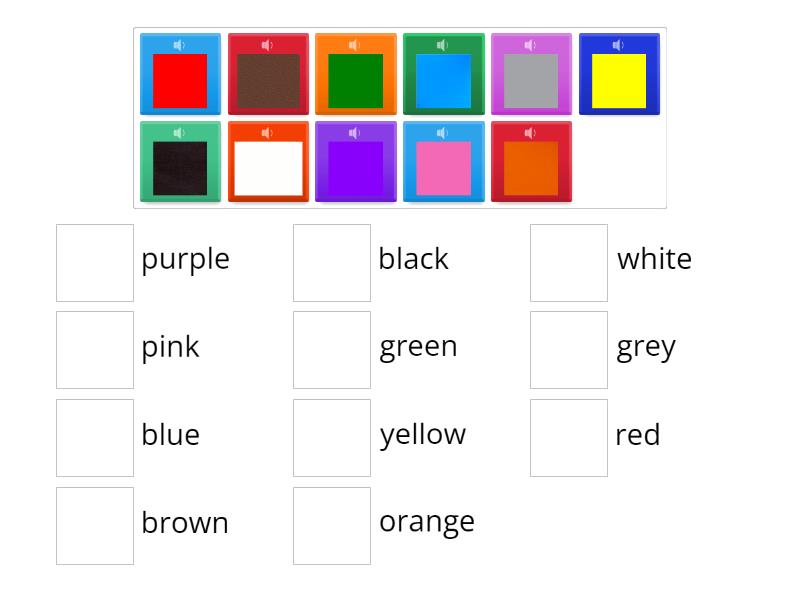Play the brown tile's sound
The height and width of the screenshot is (600, 800).
(x=268, y=44)
